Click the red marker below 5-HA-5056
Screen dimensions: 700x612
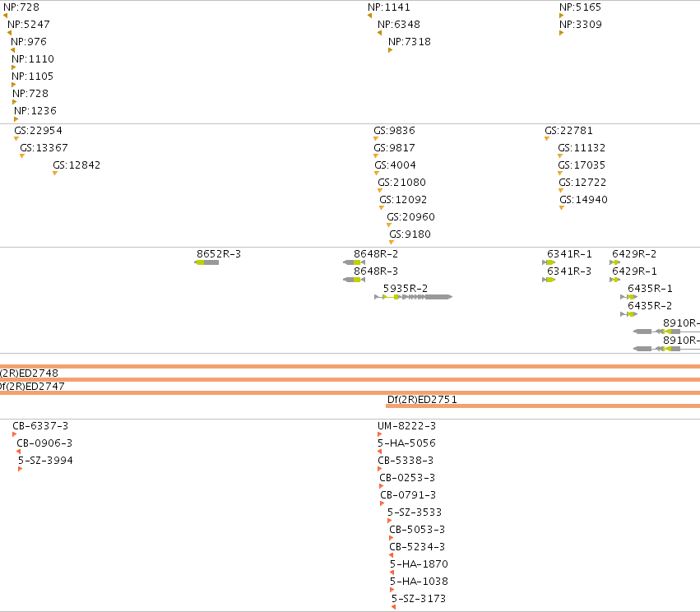click(379, 452)
